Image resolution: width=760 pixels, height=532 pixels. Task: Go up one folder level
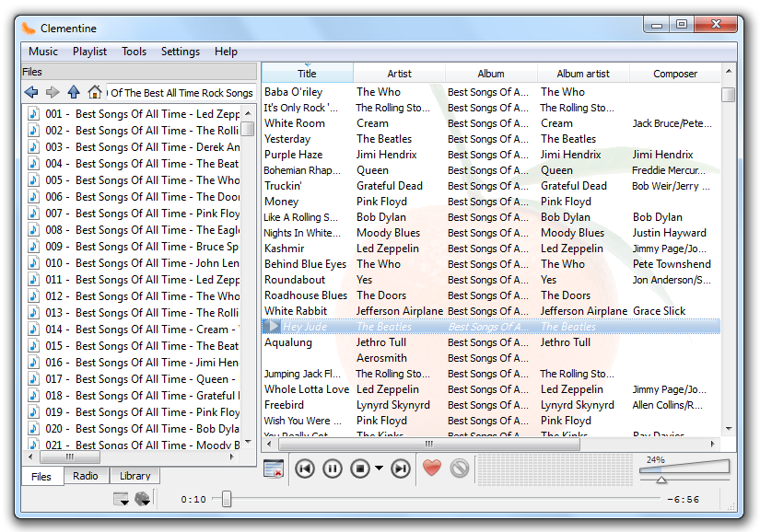[x=74, y=92]
